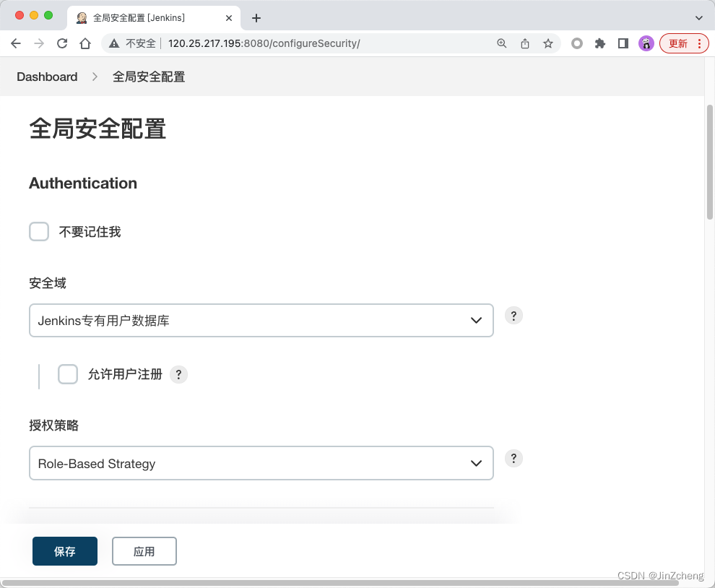Screen dimensions: 715x588
Task: Apply settings with 应用 button
Action: coord(144,551)
